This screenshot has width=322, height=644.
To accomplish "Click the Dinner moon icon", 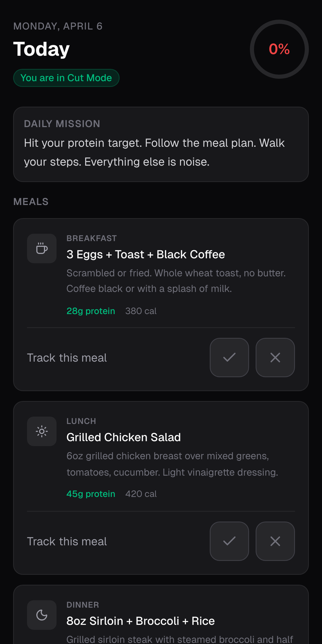I will point(42,615).
